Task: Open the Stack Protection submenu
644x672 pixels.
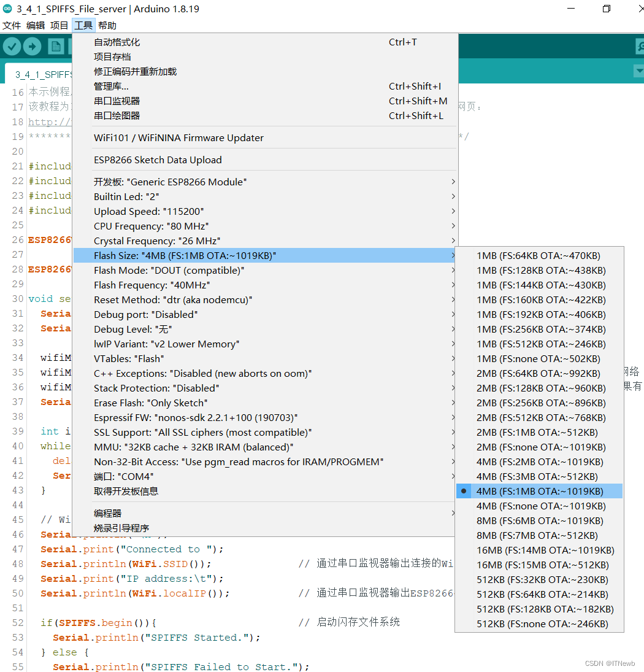Action: (266, 388)
